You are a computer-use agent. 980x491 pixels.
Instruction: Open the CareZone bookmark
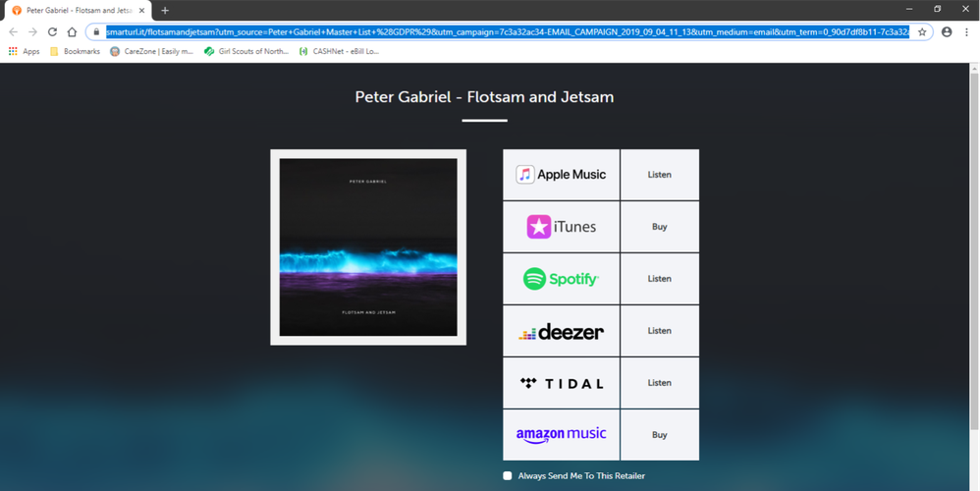point(151,51)
